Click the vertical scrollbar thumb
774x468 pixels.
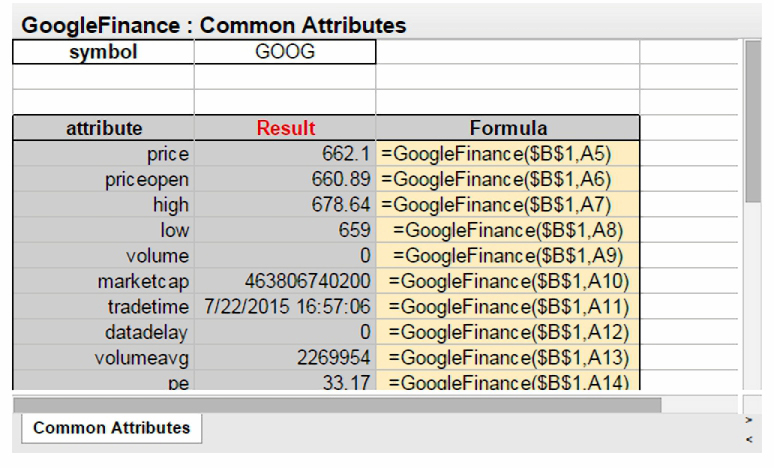[753, 121]
